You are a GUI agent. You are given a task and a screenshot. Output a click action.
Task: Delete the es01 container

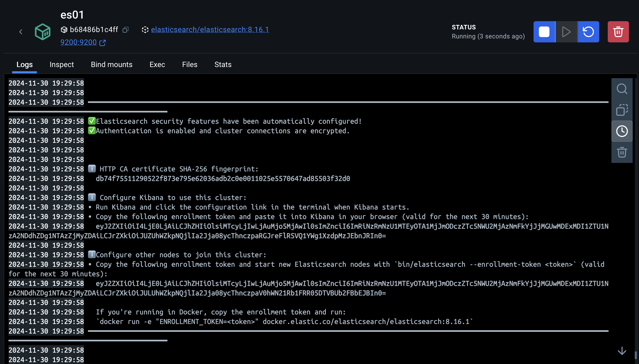[618, 32]
